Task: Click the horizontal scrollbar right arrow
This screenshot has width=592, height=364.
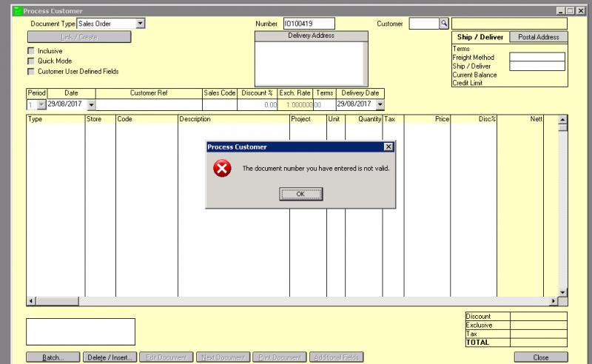Action: click(x=554, y=301)
